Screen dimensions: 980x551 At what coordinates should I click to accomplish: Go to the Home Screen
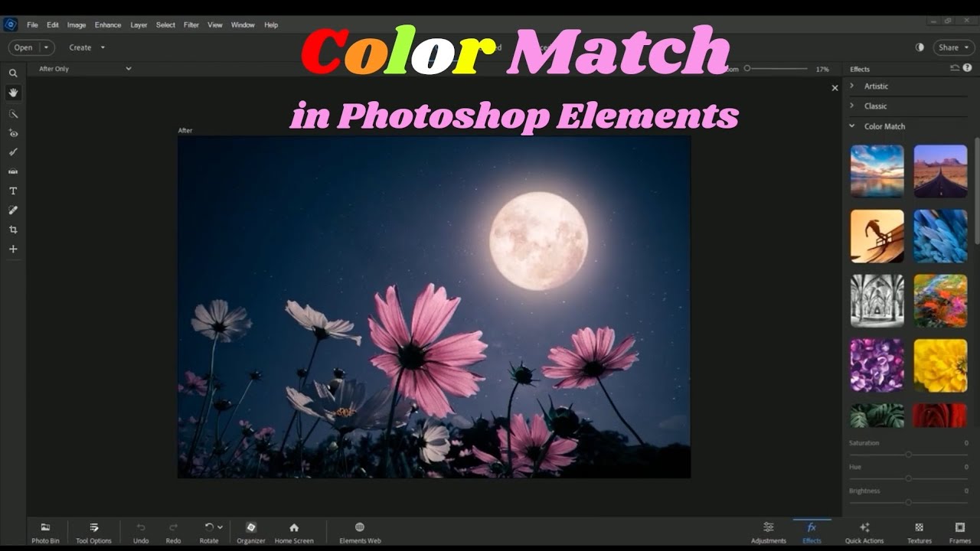(294, 532)
